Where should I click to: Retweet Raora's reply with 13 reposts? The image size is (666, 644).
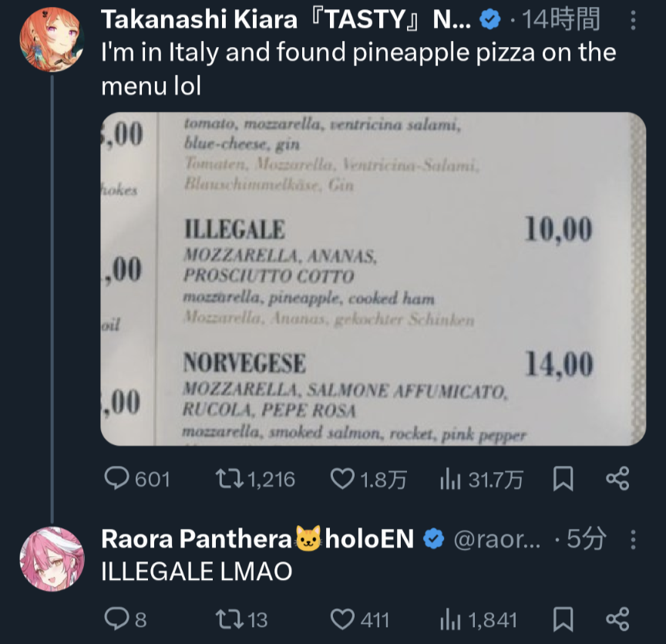(x=241, y=619)
